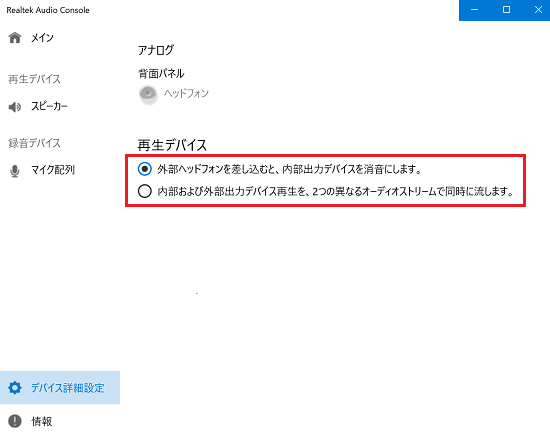Image resolution: width=550 pixels, height=435 pixels.
Task: Click the gear icon for デバイス詳細設定
Action: [x=15, y=388]
